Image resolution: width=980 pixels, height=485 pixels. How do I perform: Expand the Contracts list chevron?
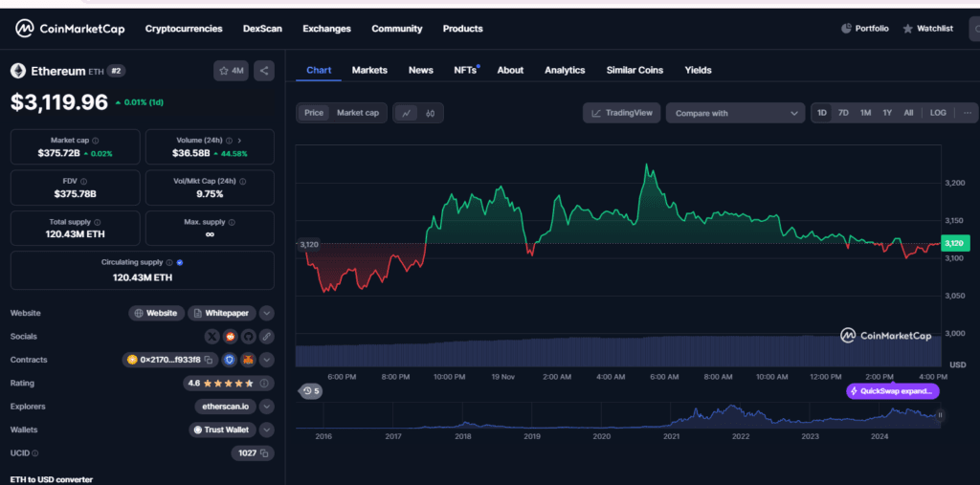[267, 360]
